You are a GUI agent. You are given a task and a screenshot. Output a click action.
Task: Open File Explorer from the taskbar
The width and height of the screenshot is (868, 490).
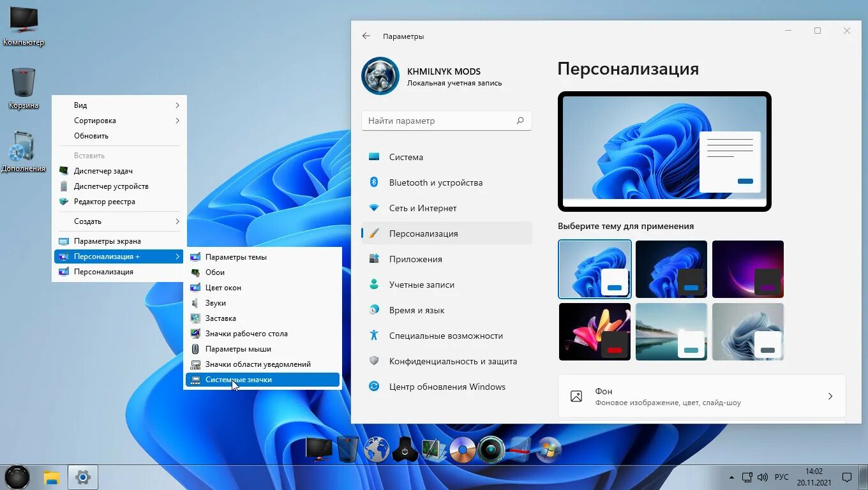[x=52, y=477]
